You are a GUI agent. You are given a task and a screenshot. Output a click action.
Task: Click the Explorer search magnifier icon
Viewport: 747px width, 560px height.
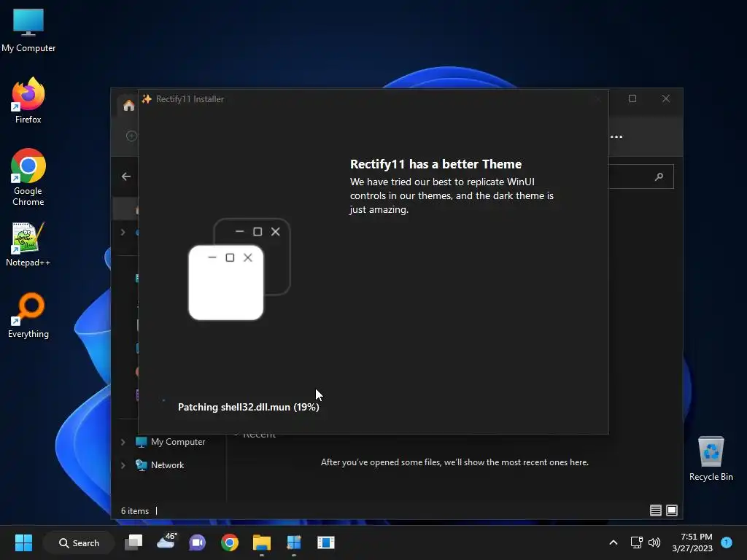(659, 176)
